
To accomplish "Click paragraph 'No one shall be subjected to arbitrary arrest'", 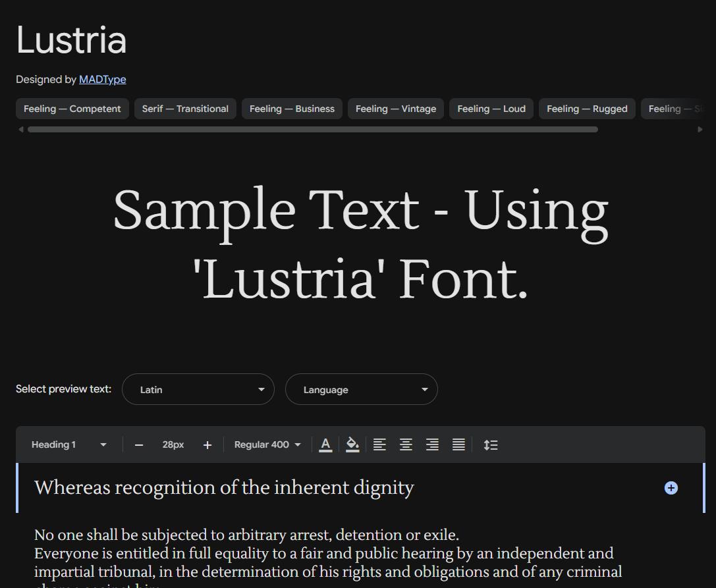I will click(246, 535).
